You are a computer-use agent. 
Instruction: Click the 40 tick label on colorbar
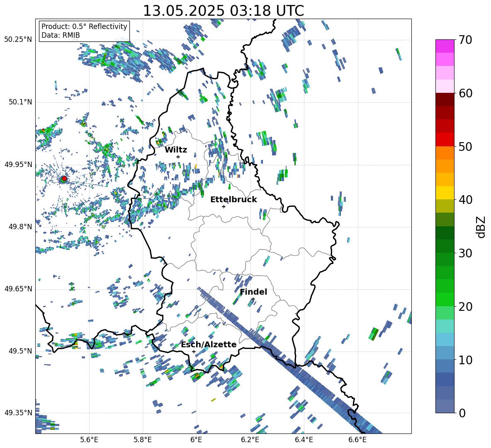465,200
